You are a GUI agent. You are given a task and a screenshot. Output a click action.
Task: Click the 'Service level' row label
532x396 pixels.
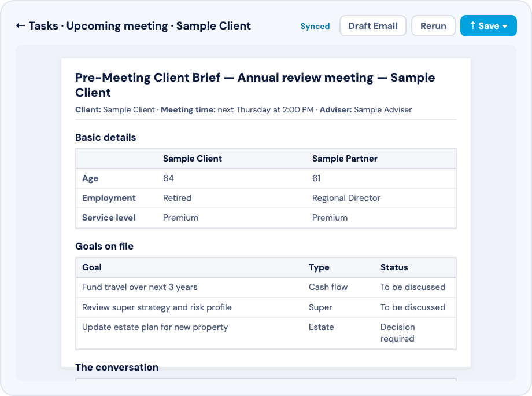[109, 218]
